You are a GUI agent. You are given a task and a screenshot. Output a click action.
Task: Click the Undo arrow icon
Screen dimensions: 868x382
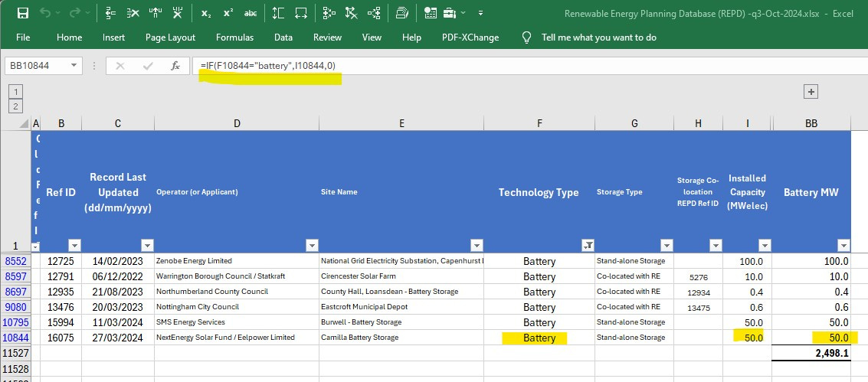coord(45,13)
